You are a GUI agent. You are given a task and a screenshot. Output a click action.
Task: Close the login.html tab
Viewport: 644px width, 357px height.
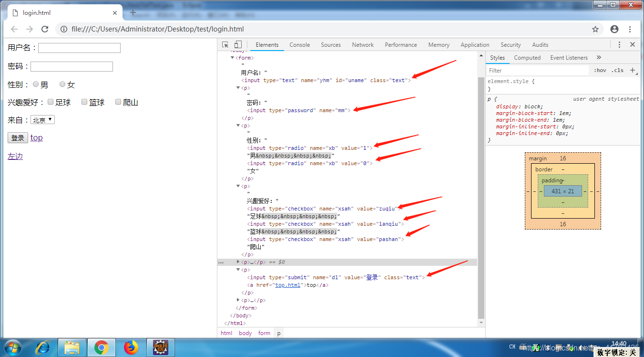pos(115,13)
